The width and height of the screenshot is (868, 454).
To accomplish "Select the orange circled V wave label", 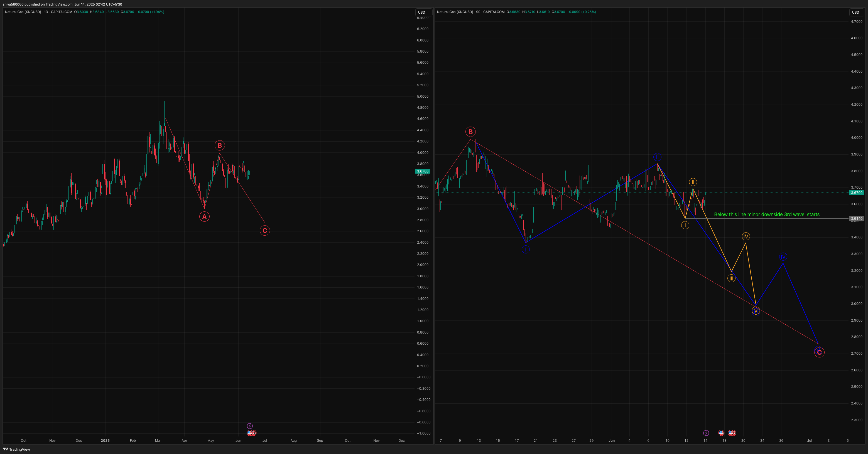I will click(756, 311).
